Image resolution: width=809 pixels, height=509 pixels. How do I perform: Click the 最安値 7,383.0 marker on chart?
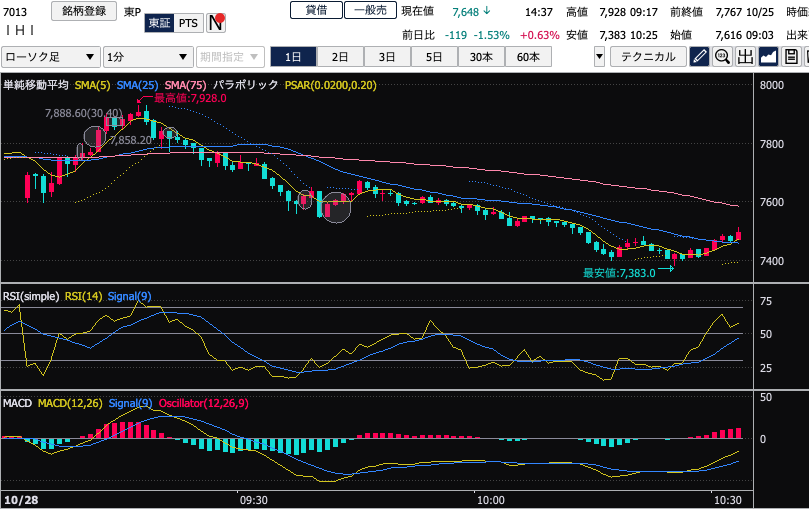[619, 272]
